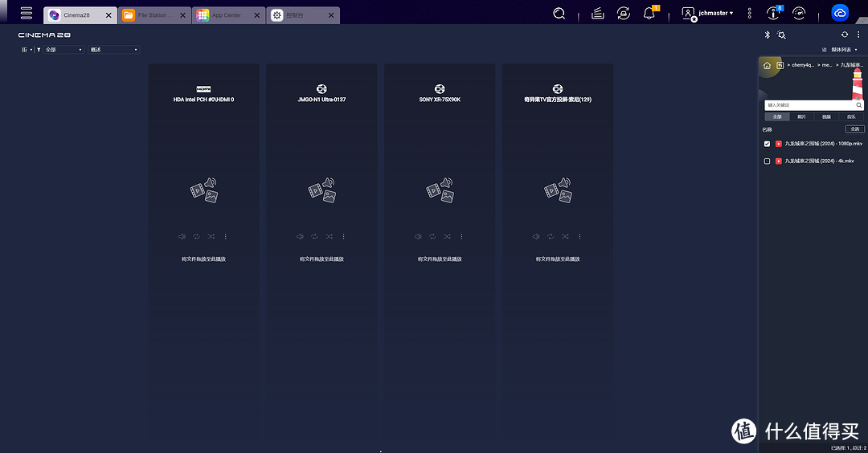
Task: Open more options for HDMI 0 zone
Action: (x=226, y=236)
